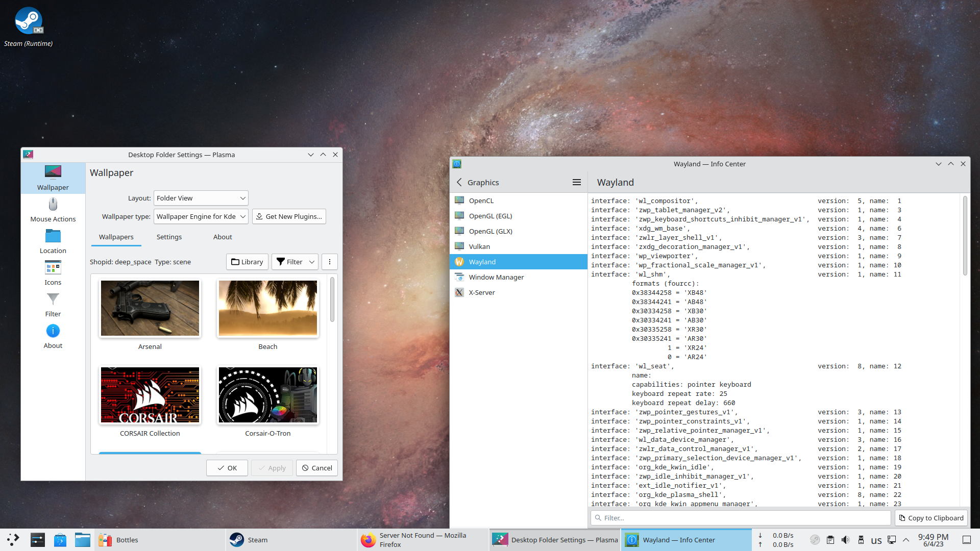Screen dimensions: 980x551
Task: Open the clipboard manager in the system tray
Action: click(830, 539)
